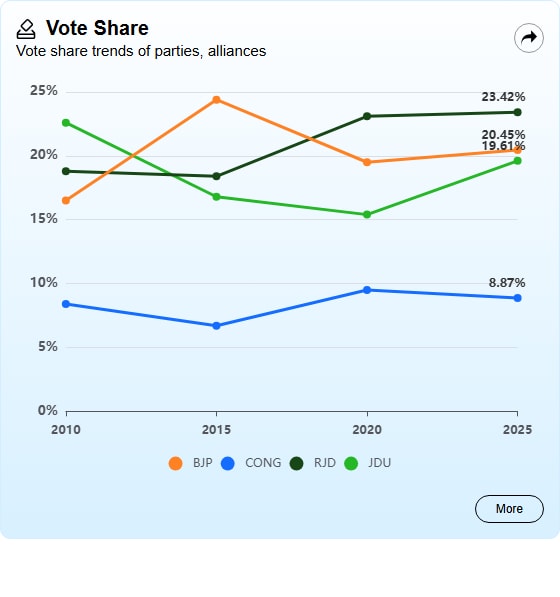This screenshot has height=597, width=560.
Task: Toggle the CONG blue legend dot
Action: (228, 463)
